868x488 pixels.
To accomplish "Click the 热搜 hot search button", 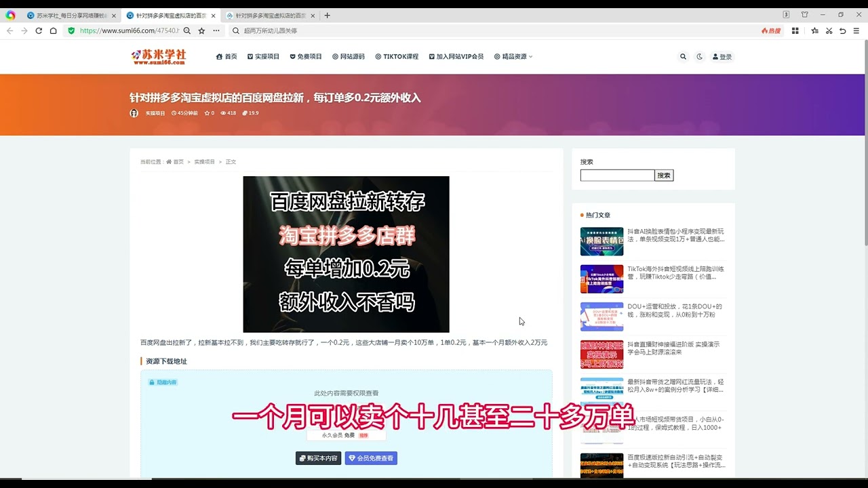I will 771,30.
